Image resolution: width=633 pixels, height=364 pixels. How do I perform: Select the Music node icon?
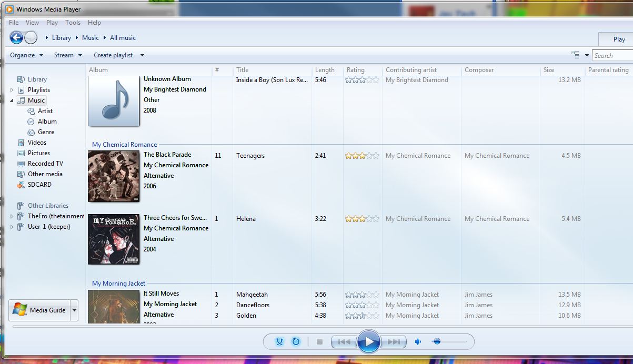click(x=21, y=100)
